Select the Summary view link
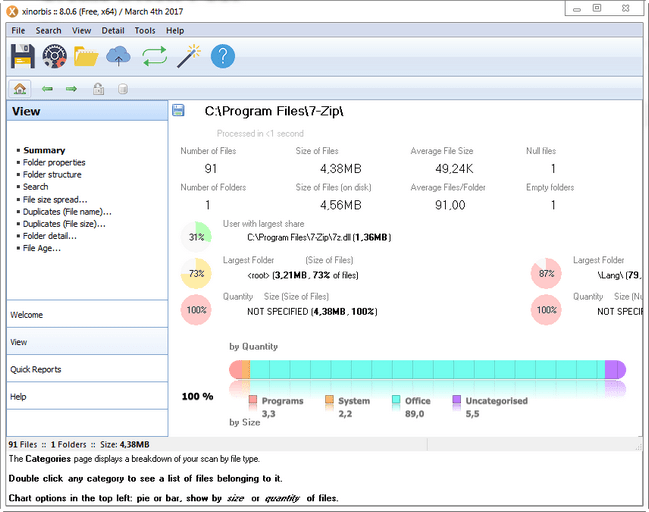This screenshot has height=512, width=649. pos(44,150)
